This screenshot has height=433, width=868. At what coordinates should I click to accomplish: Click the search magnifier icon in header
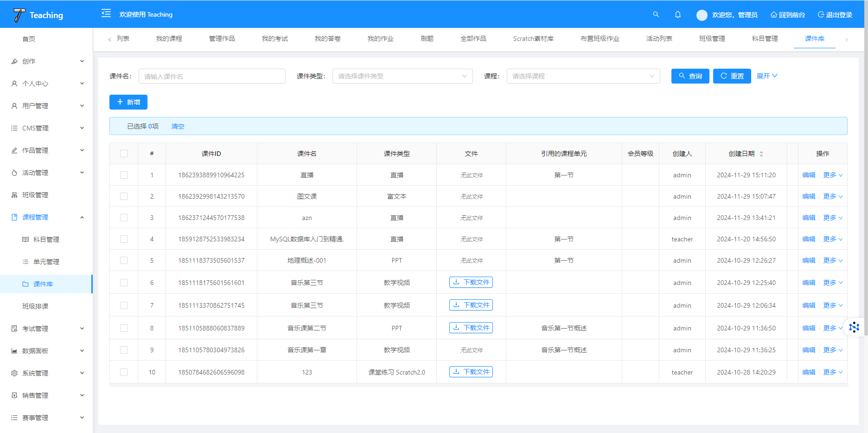tap(656, 14)
